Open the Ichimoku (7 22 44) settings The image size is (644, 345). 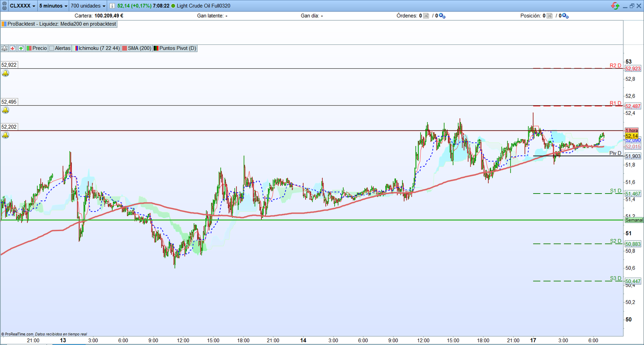tap(97, 48)
